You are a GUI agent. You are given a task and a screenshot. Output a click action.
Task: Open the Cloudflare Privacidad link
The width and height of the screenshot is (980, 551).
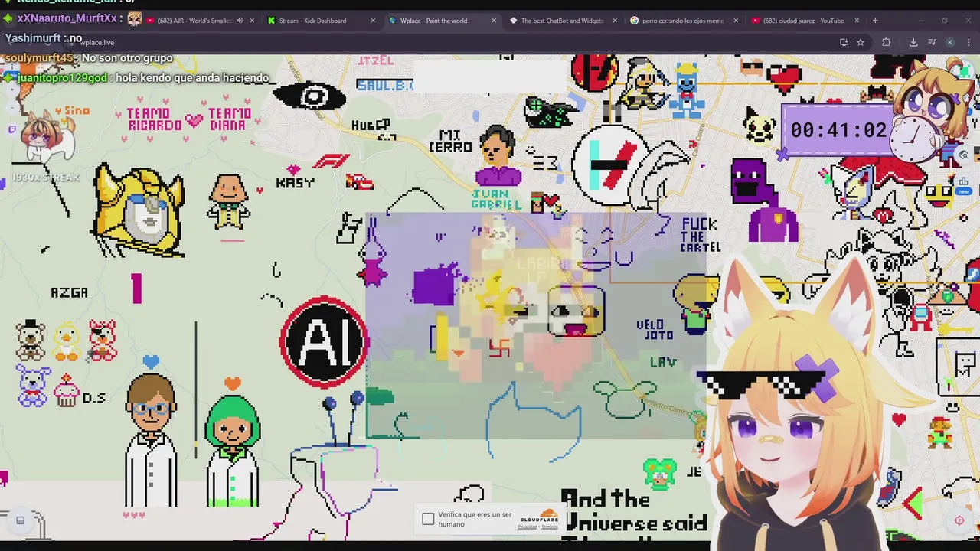(528, 527)
